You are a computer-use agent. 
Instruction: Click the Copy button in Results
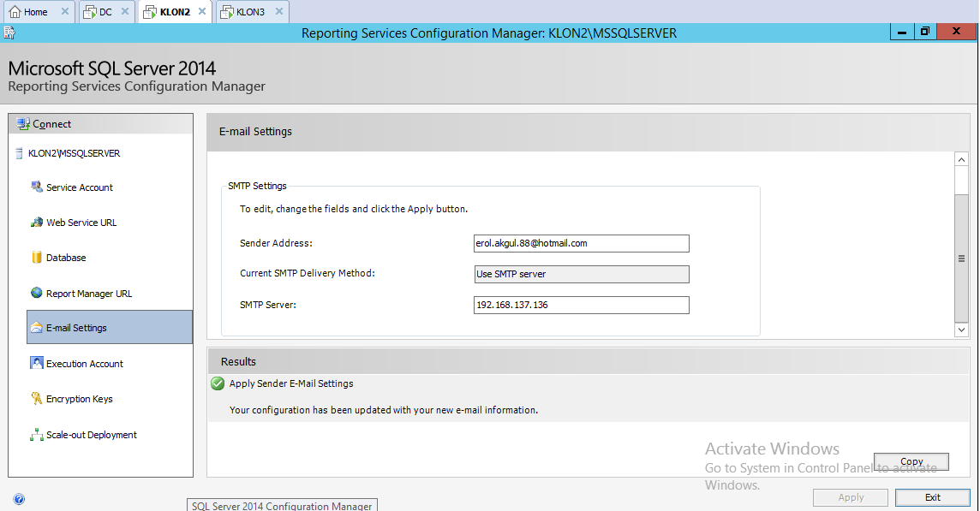point(911,461)
